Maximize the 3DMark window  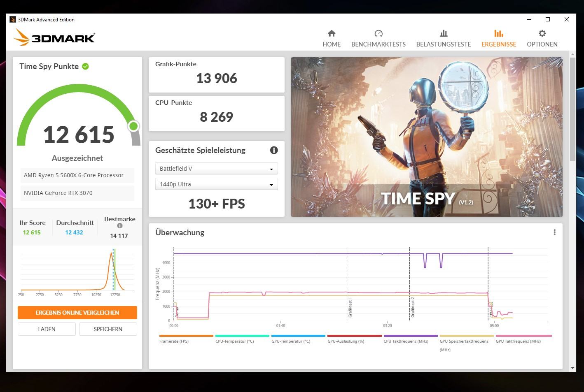(x=548, y=19)
